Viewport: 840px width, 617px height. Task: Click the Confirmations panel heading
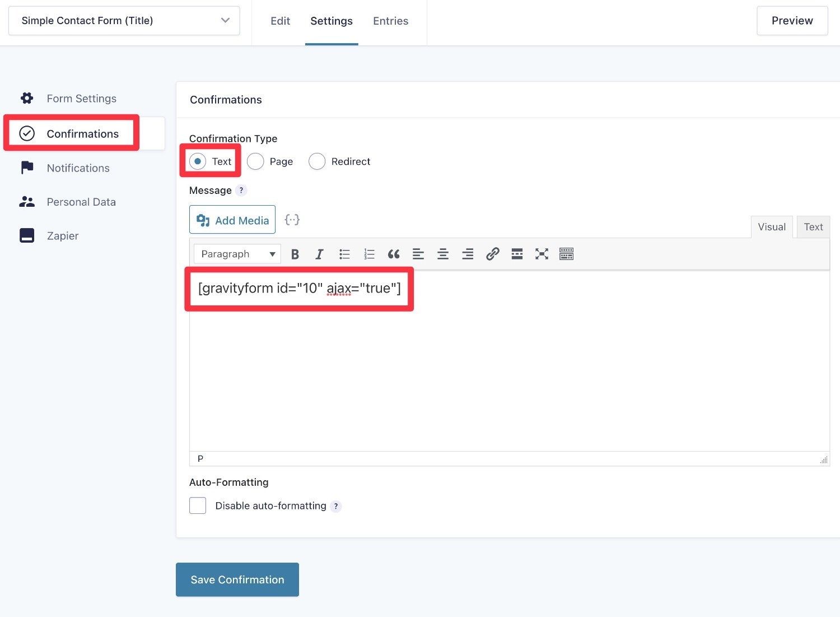coord(226,100)
